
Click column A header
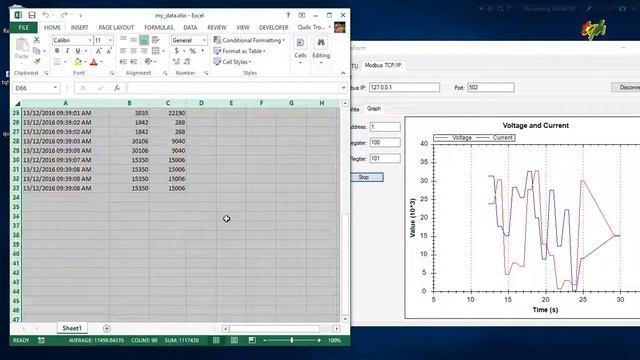[x=65, y=103]
